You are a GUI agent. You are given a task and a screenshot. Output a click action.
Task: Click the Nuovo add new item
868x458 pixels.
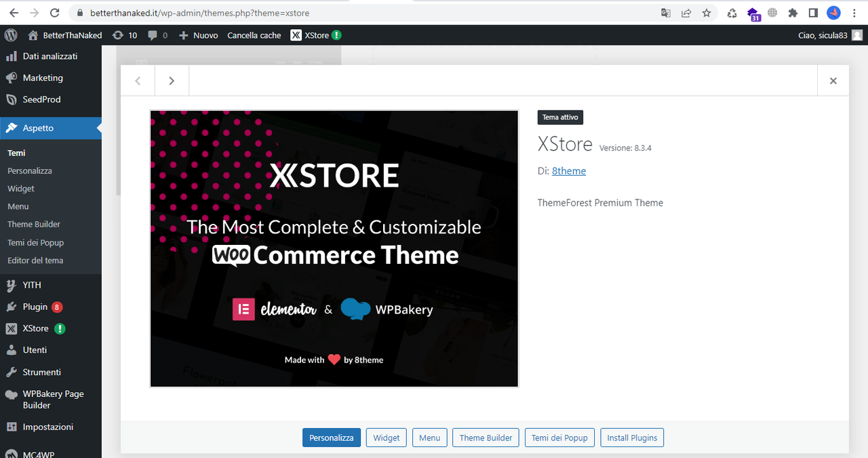pos(198,35)
